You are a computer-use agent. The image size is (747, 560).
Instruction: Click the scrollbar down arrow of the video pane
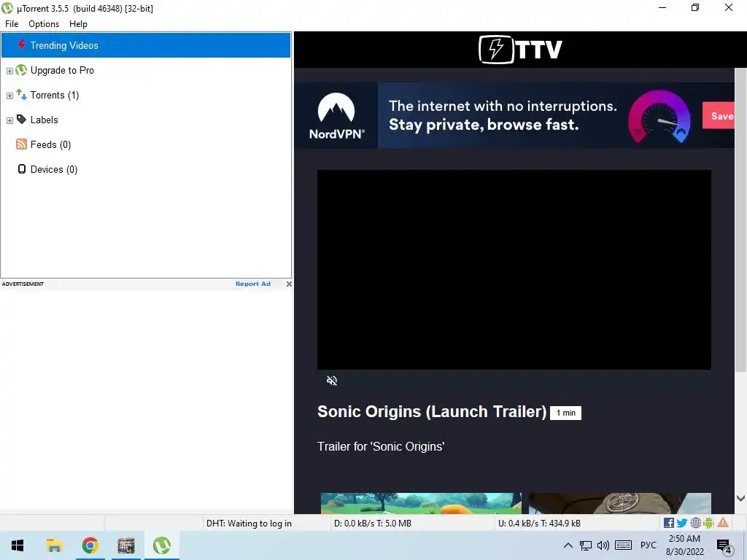[x=740, y=499]
